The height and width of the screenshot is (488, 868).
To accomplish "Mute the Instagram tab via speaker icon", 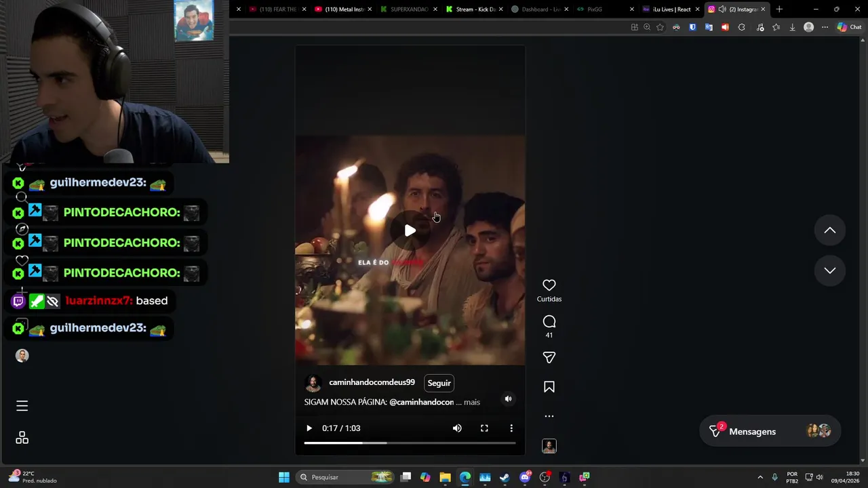I will [722, 9].
